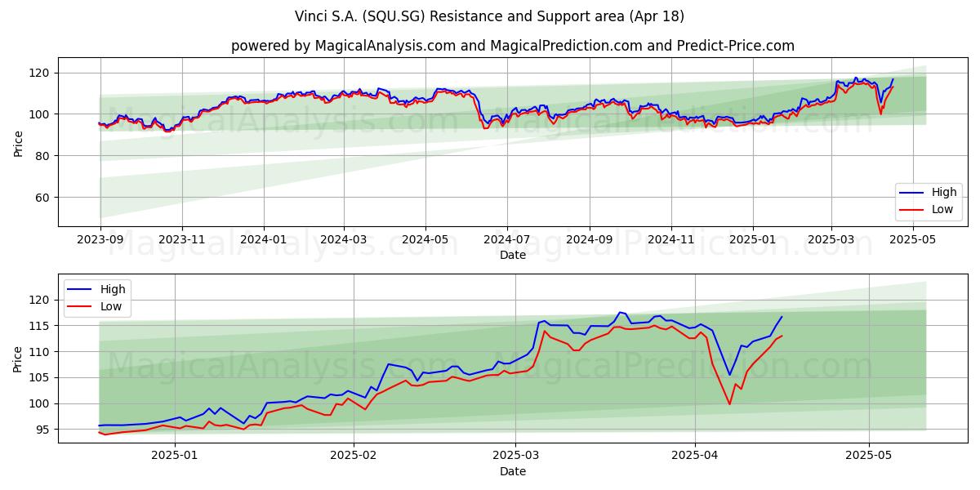980x490 pixels.
Task: Click the 'Price' axis label of the bottom chart
Action: pyautogui.click(x=19, y=359)
